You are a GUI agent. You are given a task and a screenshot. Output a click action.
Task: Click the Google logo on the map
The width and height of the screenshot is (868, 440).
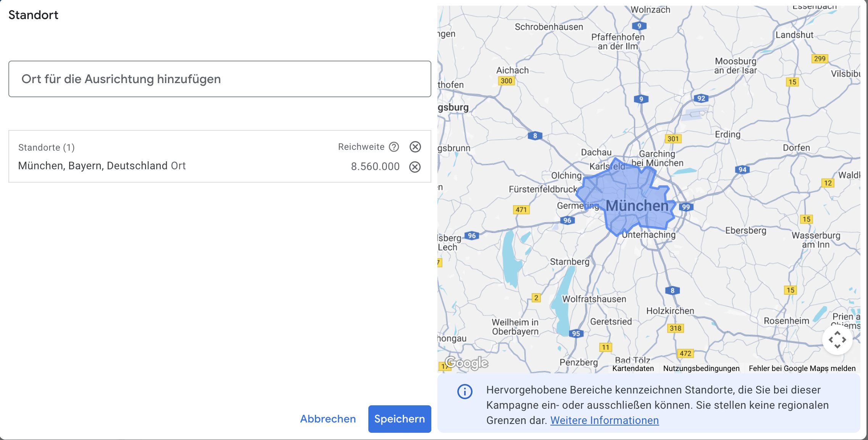coord(466,363)
